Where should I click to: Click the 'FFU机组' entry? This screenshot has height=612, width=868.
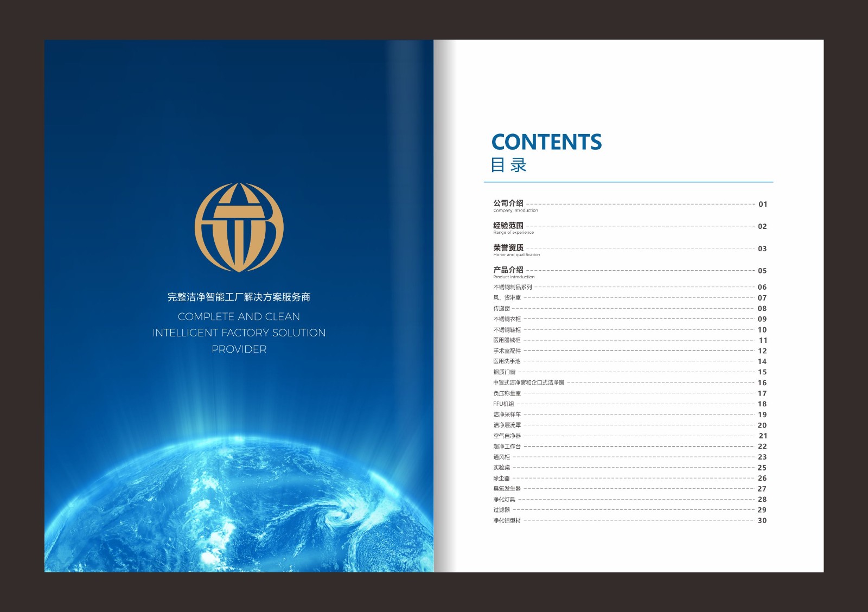(503, 404)
